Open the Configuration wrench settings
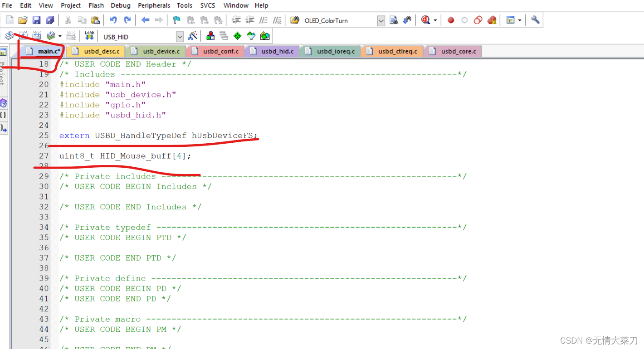 click(x=535, y=20)
